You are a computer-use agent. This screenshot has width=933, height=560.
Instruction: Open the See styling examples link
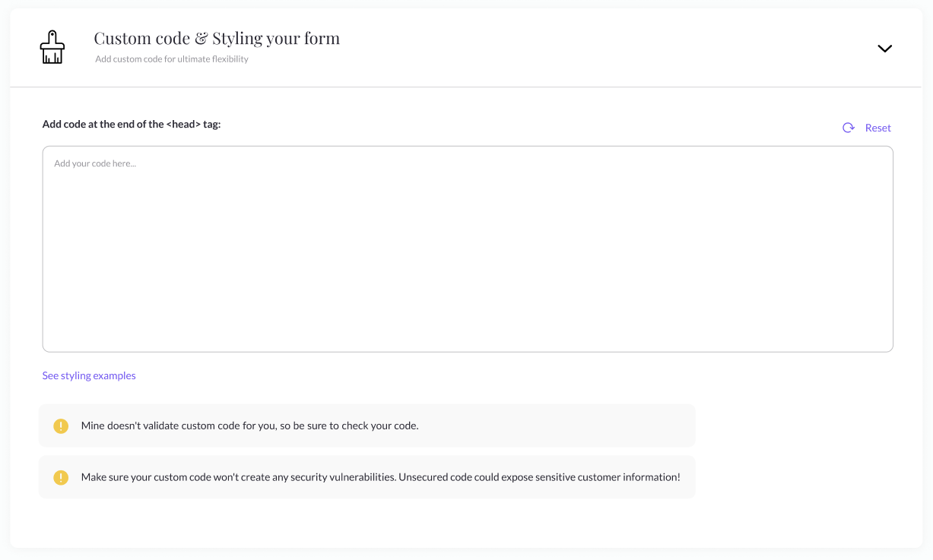coord(89,375)
